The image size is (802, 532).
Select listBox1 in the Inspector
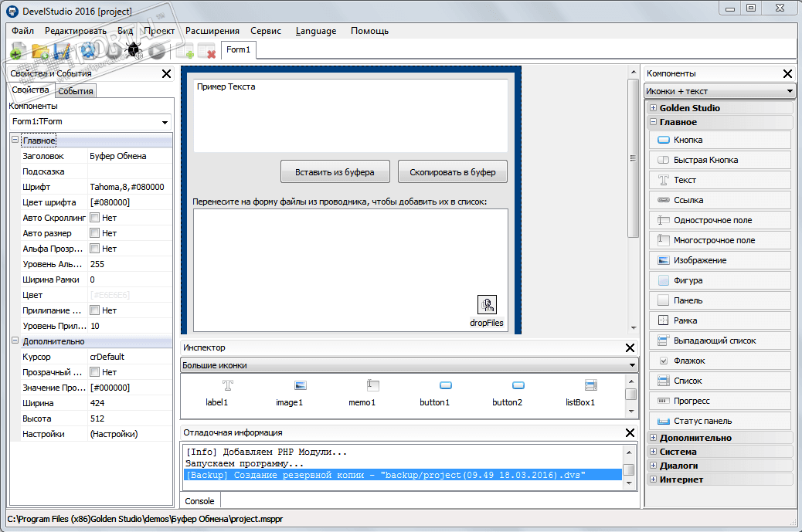point(580,393)
